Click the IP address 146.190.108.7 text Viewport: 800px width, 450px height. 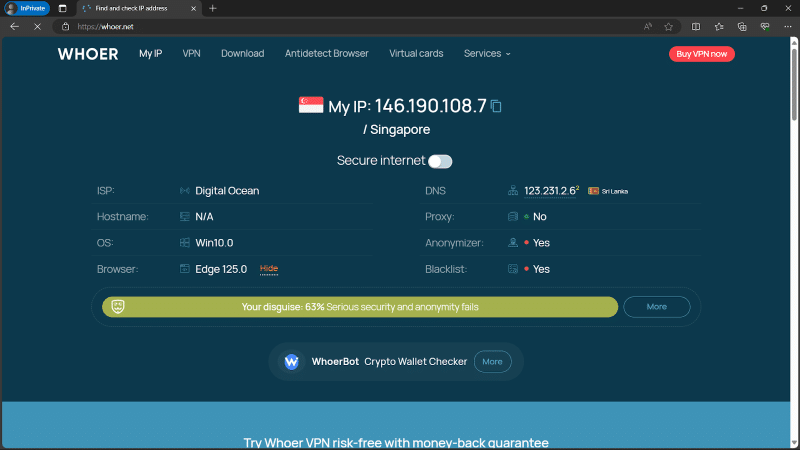click(x=431, y=106)
